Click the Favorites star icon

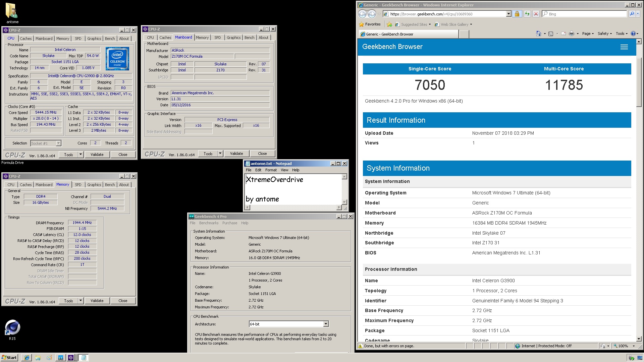click(x=361, y=24)
